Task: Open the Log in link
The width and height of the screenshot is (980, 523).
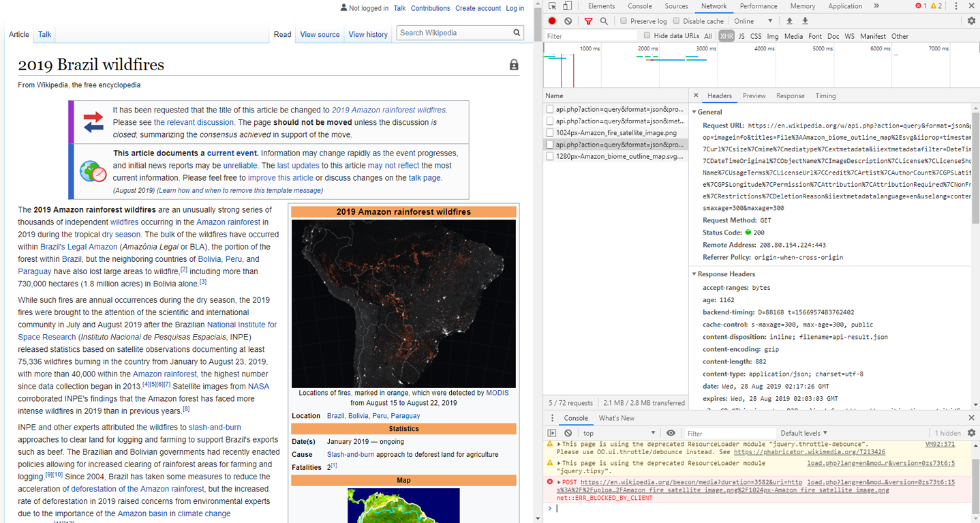Action: pyautogui.click(x=515, y=8)
